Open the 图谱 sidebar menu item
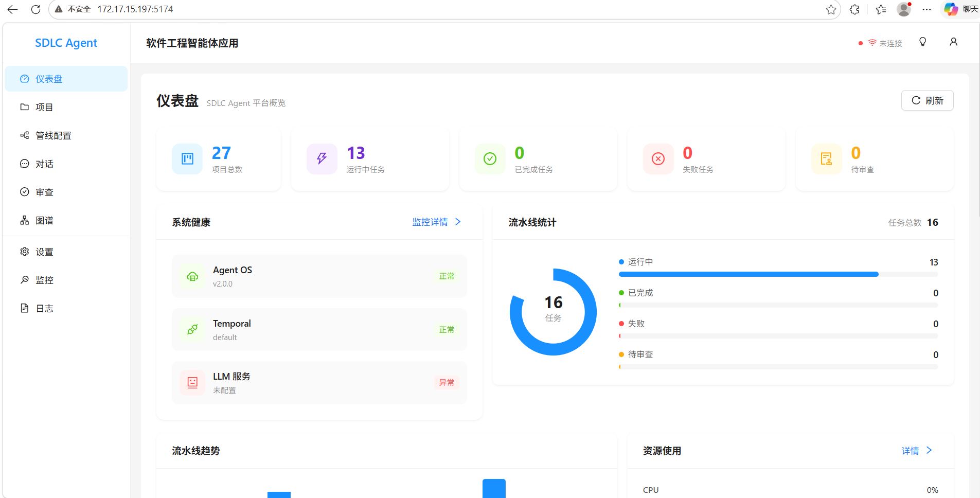 coord(66,220)
